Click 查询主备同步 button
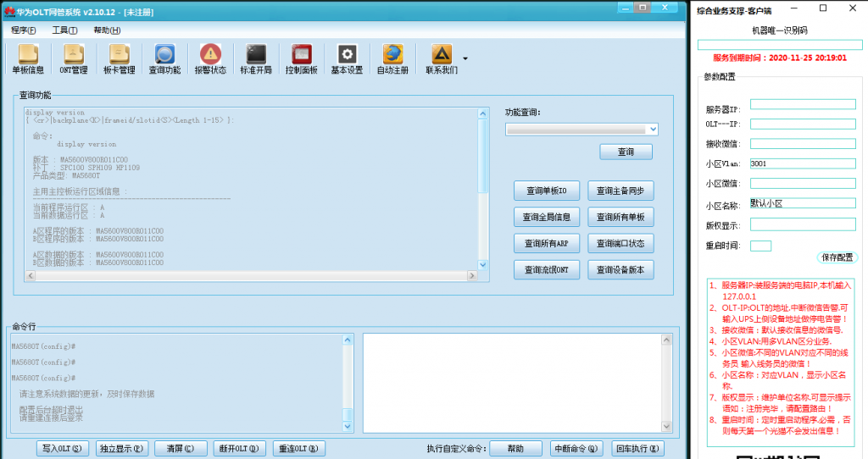Image resolution: width=868 pixels, height=459 pixels. tap(620, 191)
